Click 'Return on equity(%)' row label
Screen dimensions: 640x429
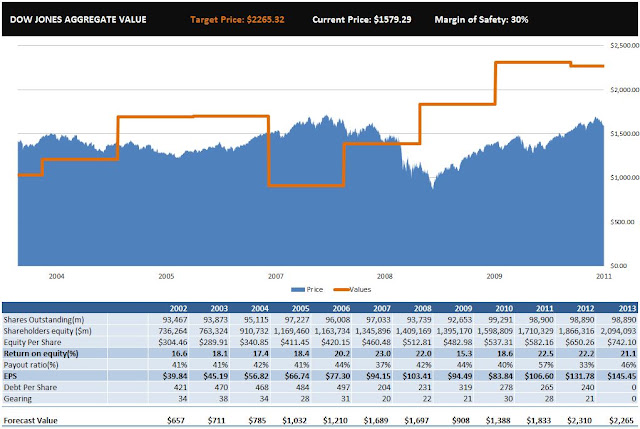tap(41, 353)
